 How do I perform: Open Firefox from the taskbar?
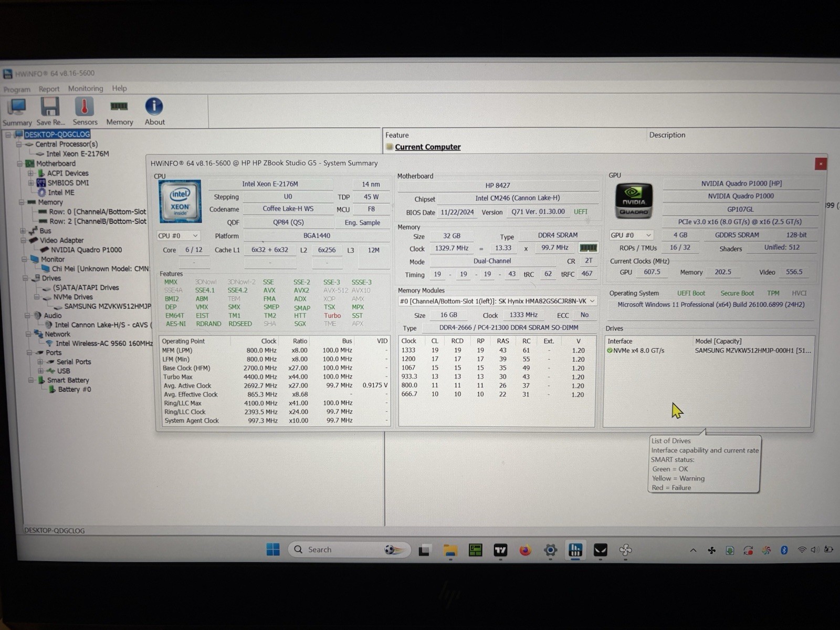pos(525,550)
